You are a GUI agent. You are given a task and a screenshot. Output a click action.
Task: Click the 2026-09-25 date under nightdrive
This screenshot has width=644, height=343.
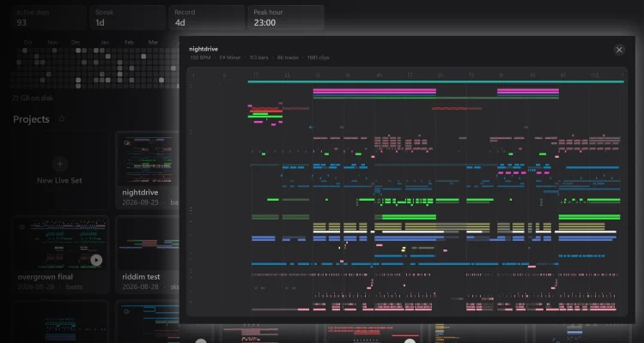pyautogui.click(x=140, y=202)
